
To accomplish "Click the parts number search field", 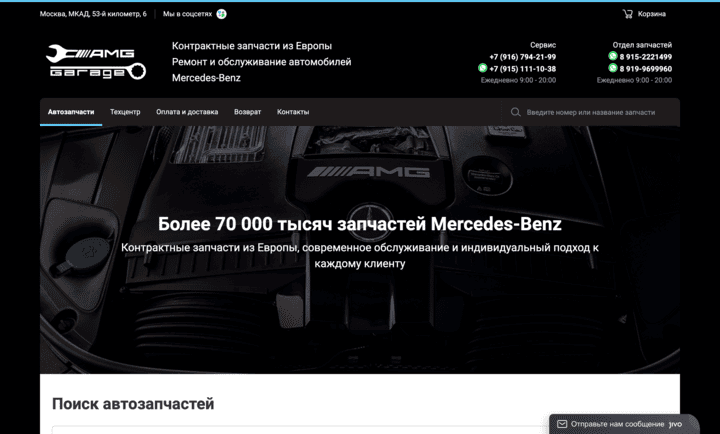I will (591, 112).
